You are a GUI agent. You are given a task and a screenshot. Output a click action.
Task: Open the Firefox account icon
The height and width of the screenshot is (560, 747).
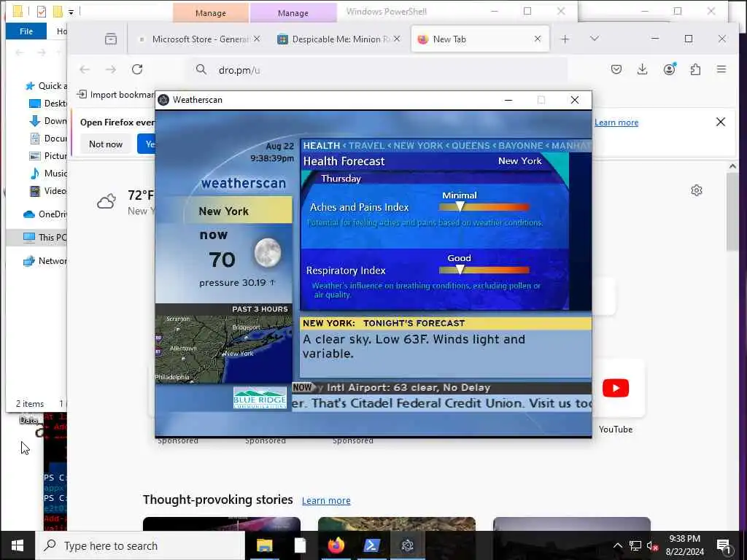pyautogui.click(x=670, y=69)
